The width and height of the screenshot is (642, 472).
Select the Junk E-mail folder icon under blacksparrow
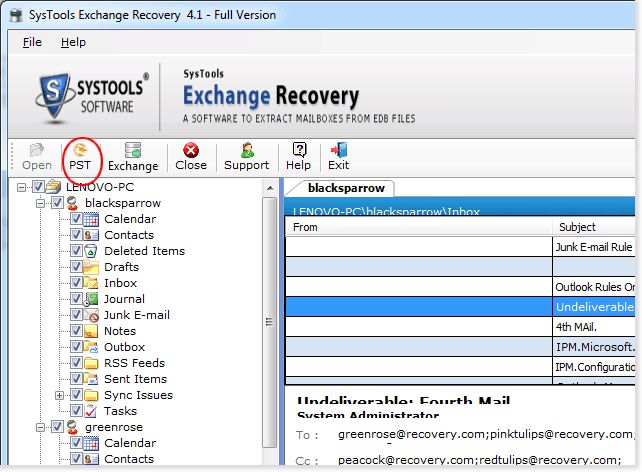92,315
